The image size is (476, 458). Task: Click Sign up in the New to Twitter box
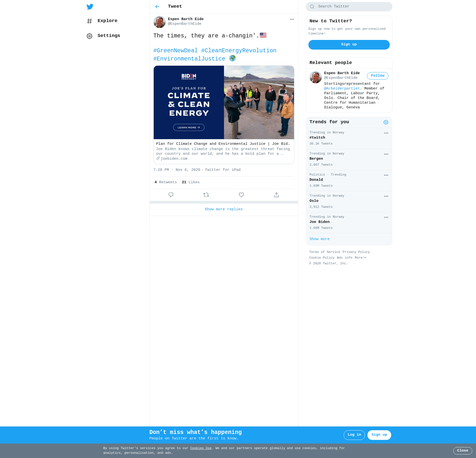(x=349, y=45)
